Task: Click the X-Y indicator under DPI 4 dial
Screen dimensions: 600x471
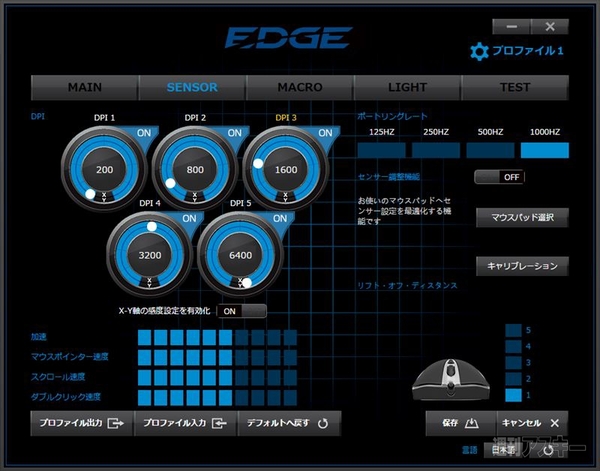Action: (x=149, y=283)
